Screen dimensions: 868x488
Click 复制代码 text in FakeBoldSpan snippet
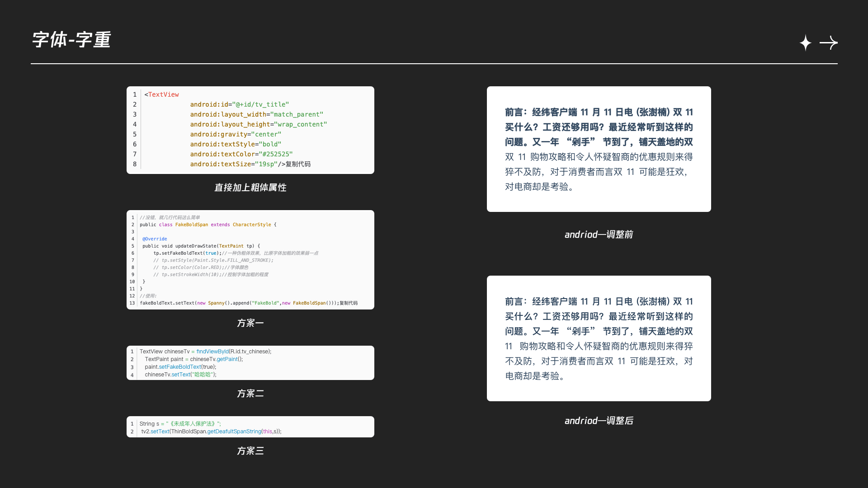pyautogui.click(x=348, y=303)
